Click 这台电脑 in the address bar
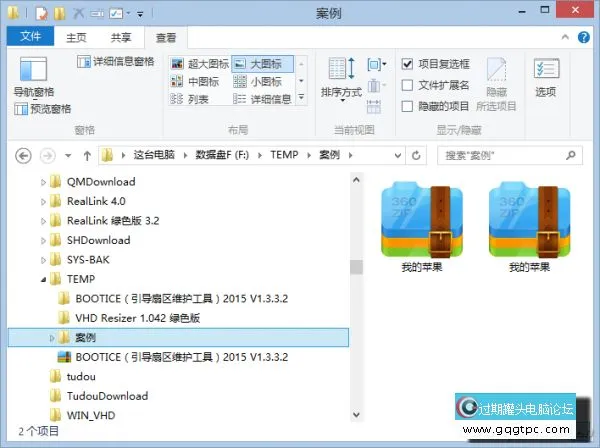The image size is (600, 448). (154, 155)
